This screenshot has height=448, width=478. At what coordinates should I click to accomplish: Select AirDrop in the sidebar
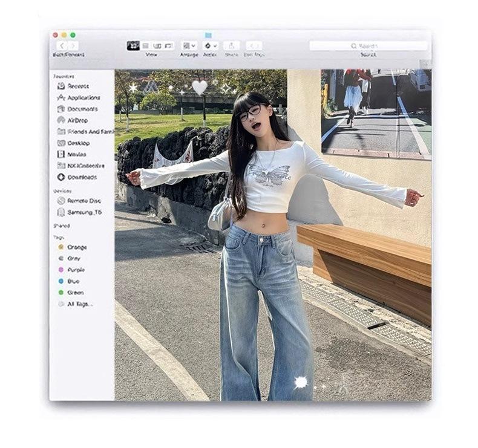(77, 120)
